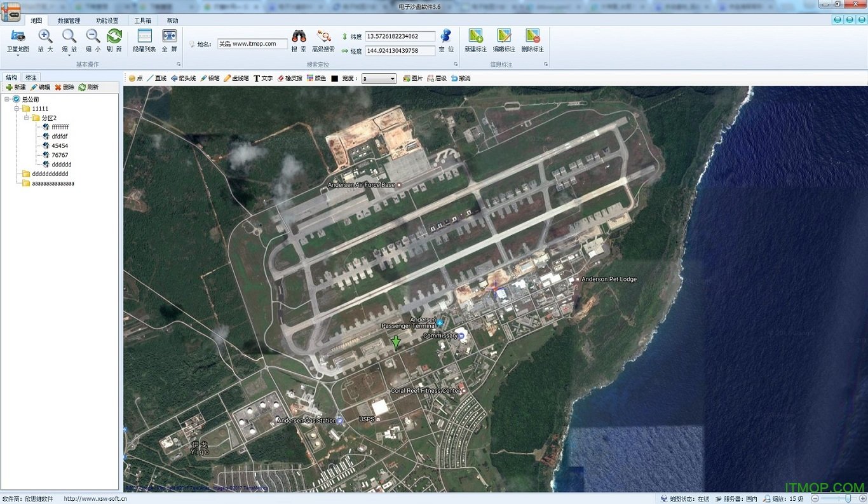Click the 缩小 zoom out tool
This screenshot has height=504, width=868.
[93, 41]
